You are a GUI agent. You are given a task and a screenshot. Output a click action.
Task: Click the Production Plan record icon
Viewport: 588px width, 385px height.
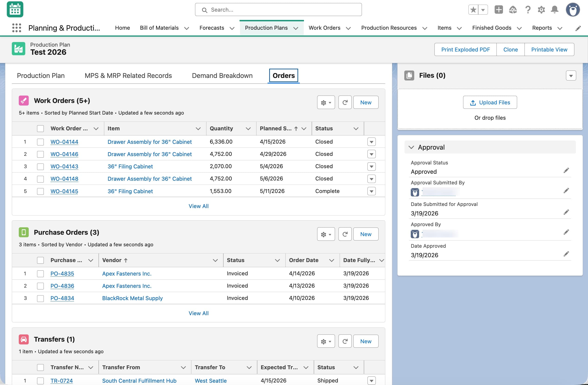(19, 48)
